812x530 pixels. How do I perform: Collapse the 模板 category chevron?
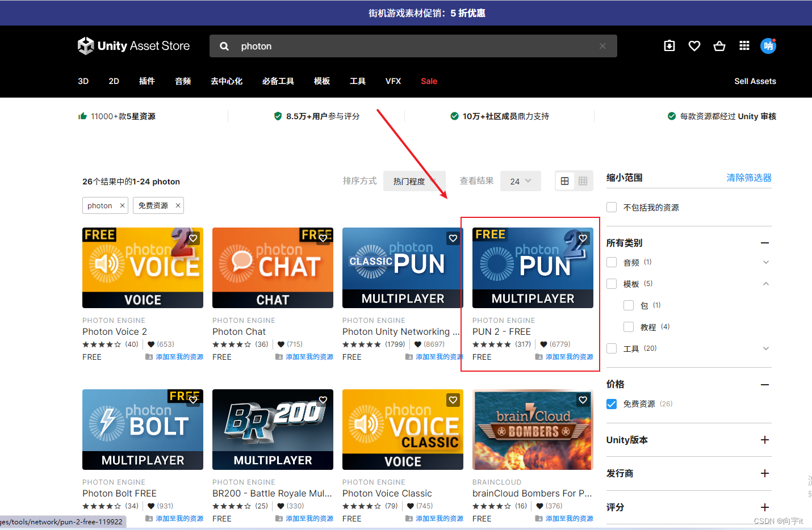[x=766, y=284]
